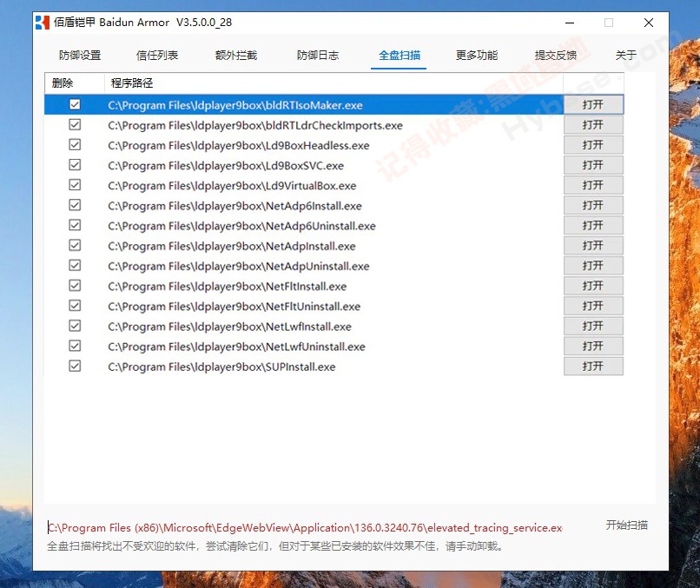Click 打开 for NetAdp6Install.exe
700x588 pixels.
pos(593,205)
